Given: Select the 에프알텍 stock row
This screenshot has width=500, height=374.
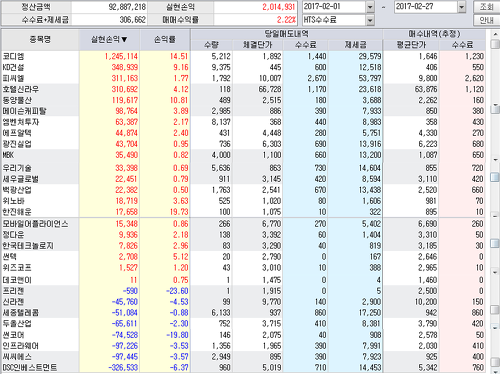Looking at the screenshot, I should click(x=243, y=133).
